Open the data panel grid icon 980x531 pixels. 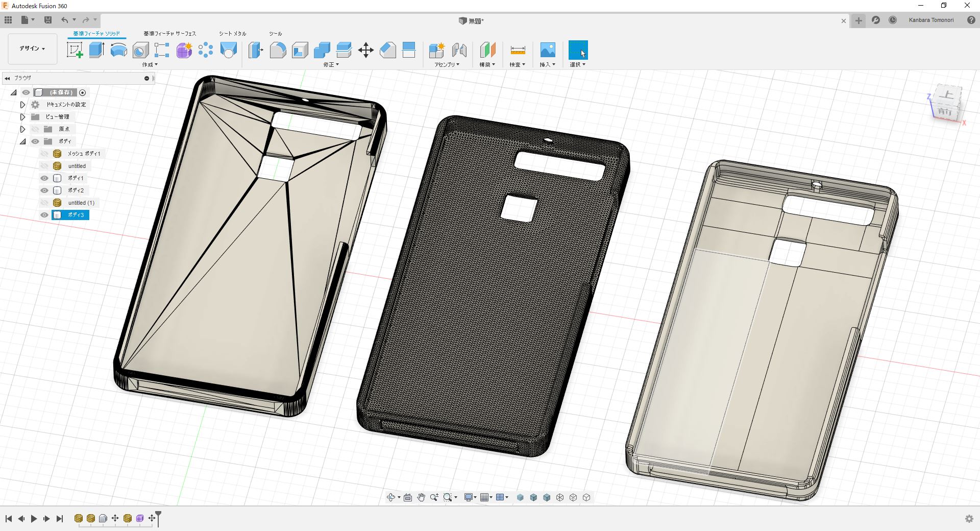coord(8,20)
